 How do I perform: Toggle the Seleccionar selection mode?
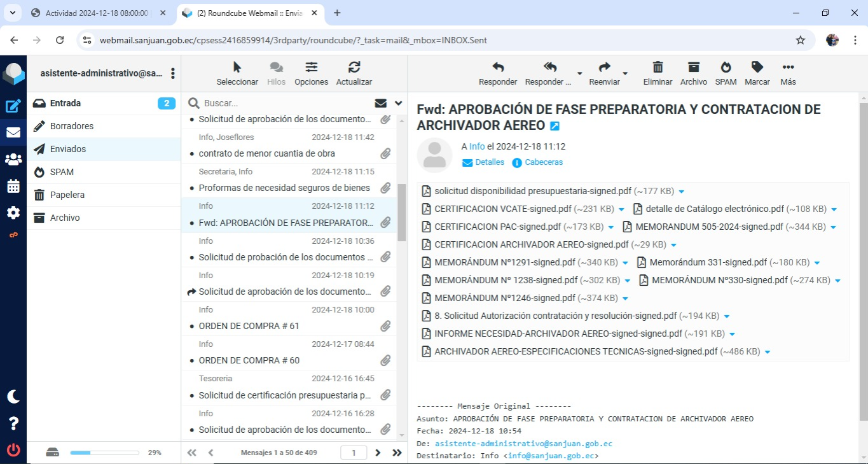[237, 67]
